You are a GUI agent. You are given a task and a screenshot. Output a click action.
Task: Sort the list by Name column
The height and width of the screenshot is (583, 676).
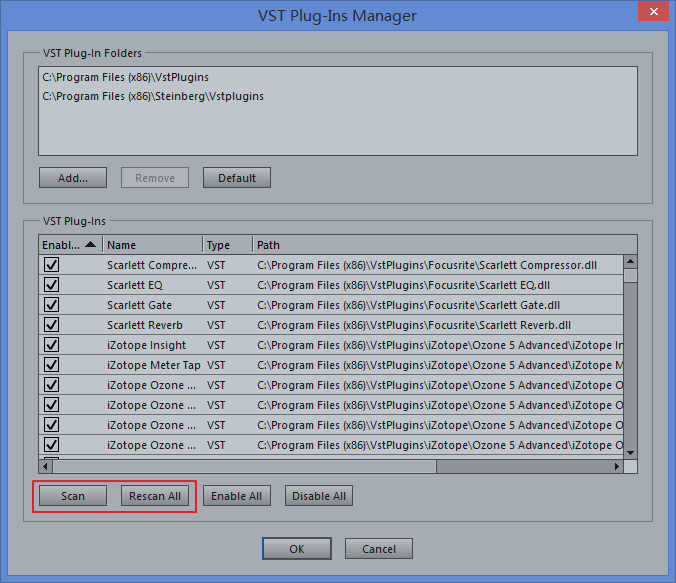150,245
